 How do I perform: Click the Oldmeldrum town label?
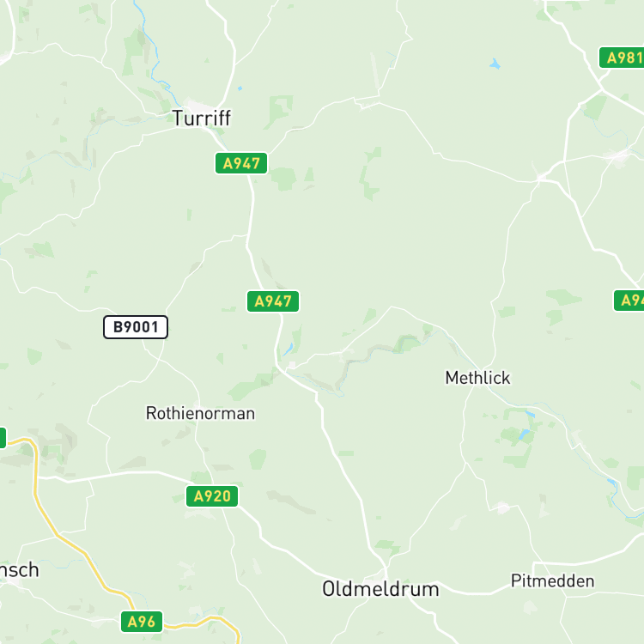[x=380, y=589]
